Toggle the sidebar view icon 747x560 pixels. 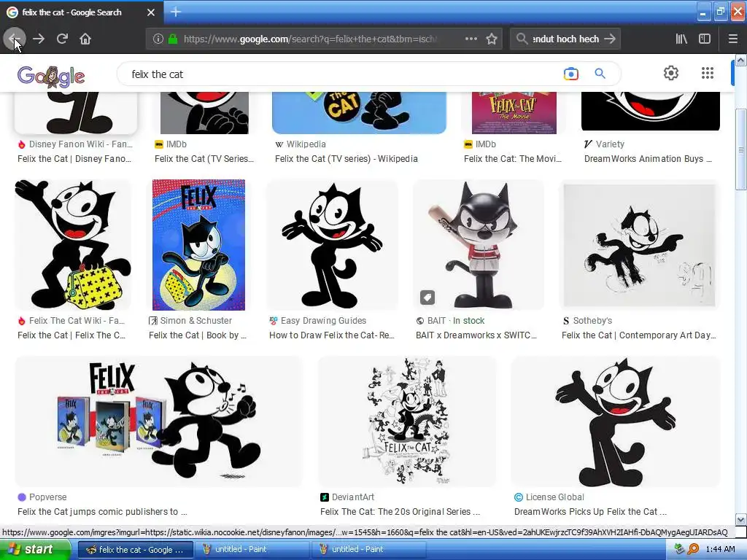[705, 39]
